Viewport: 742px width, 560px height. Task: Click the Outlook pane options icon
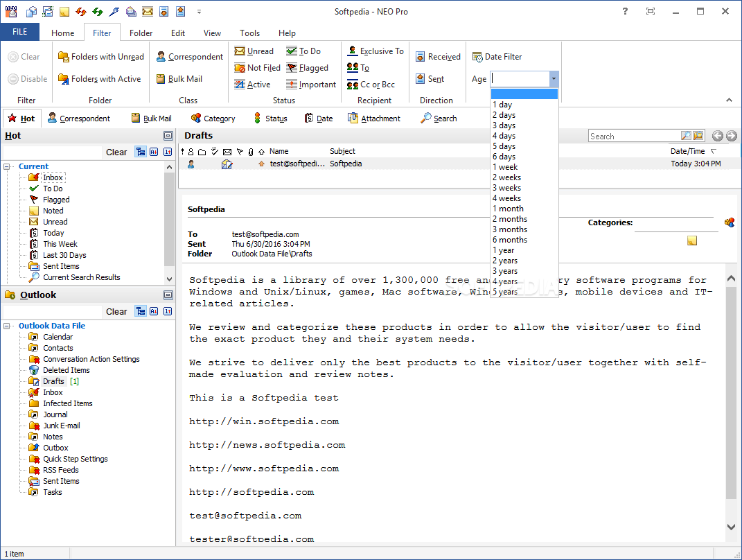pyautogui.click(x=168, y=295)
